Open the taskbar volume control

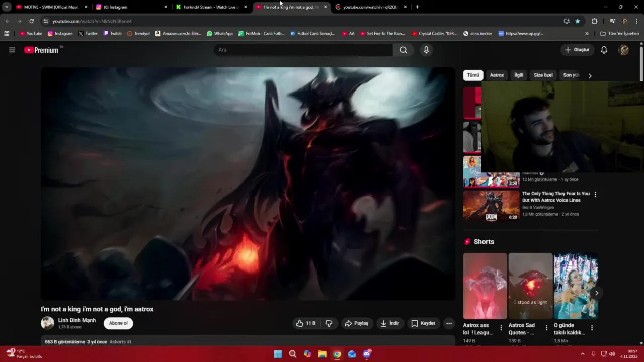coord(612,354)
